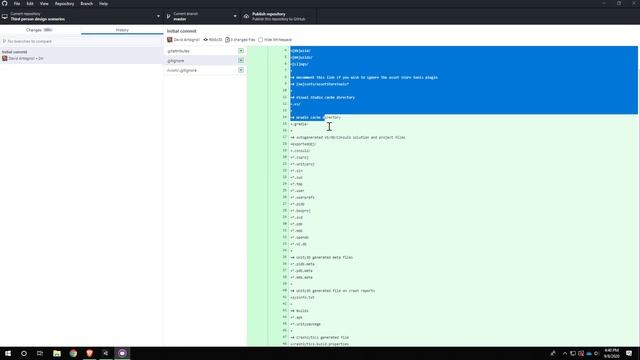Open the View menu
Screen dimensions: 640x360
(x=44, y=4)
